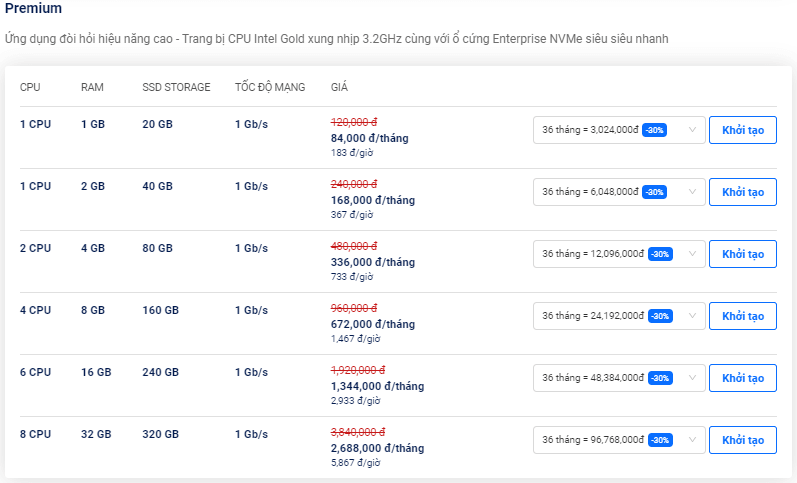797x483 pixels.
Task: Click the 4 CPU cell
Action: click(35, 310)
